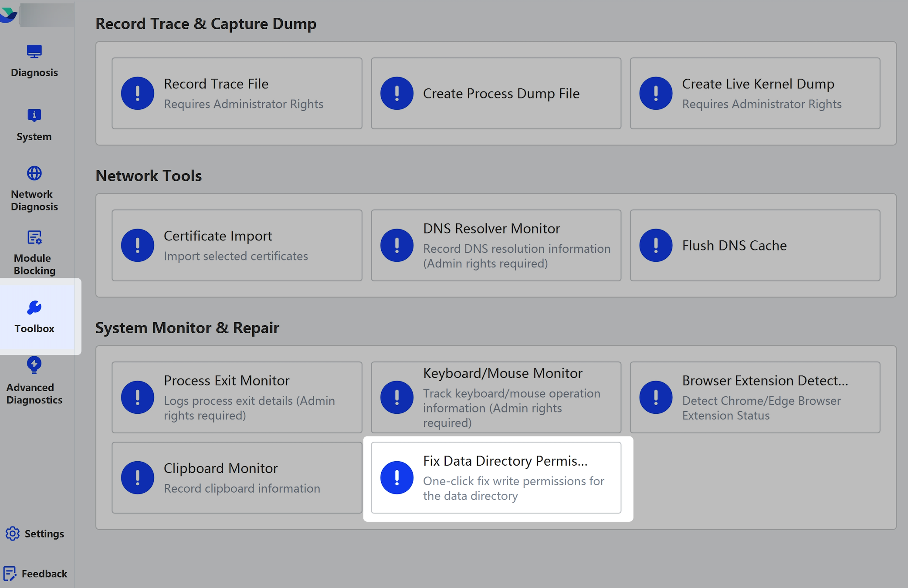The image size is (908, 588).
Task: Open the Advanced Diagnostics lightbulb icon
Action: (x=34, y=365)
